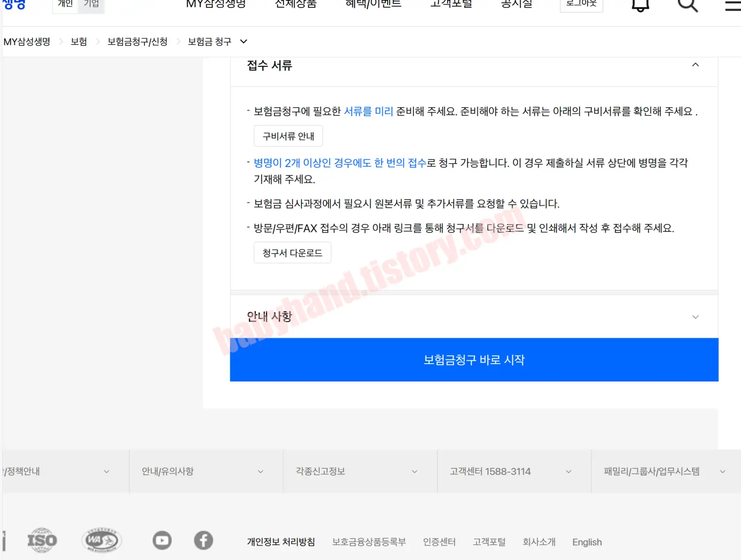Click the 구비서류 안내 button
Image resolution: width=741 pixels, height=560 pixels.
point(288,136)
